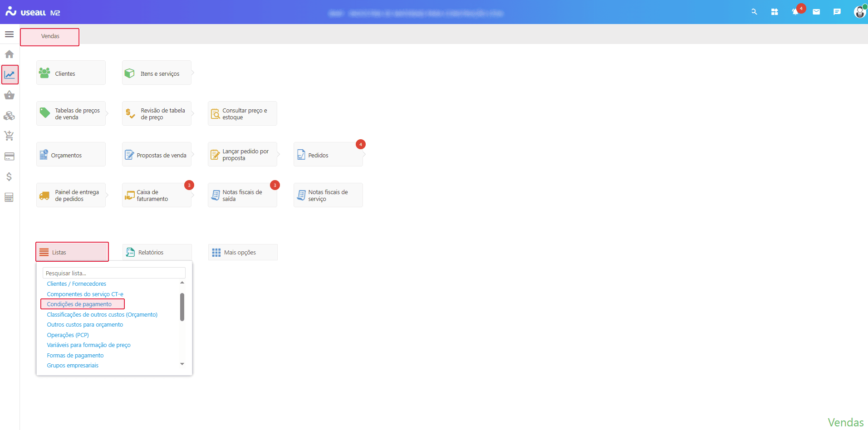Open the hamburger menu in the sidebar
868x430 pixels.
click(9, 34)
